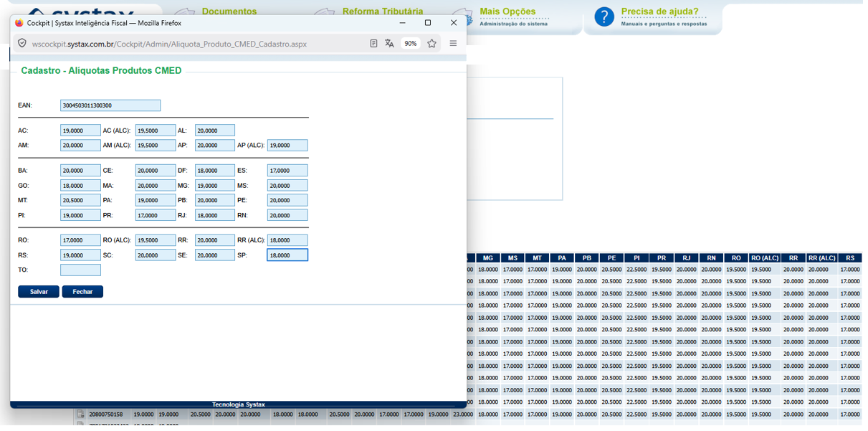The image size is (868, 431).
Task: Focus the Firefox address bar URL
Action: [169, 44]
